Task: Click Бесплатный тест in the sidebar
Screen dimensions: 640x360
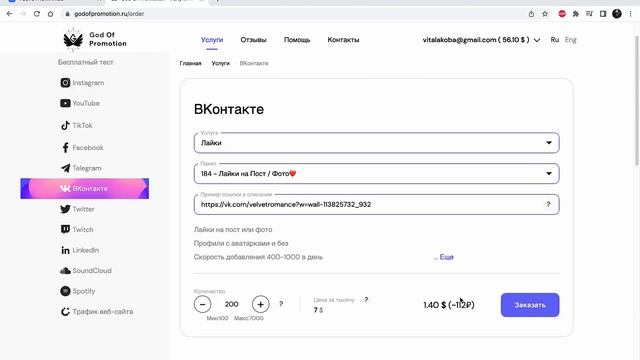Action: [x=85, y=62]
